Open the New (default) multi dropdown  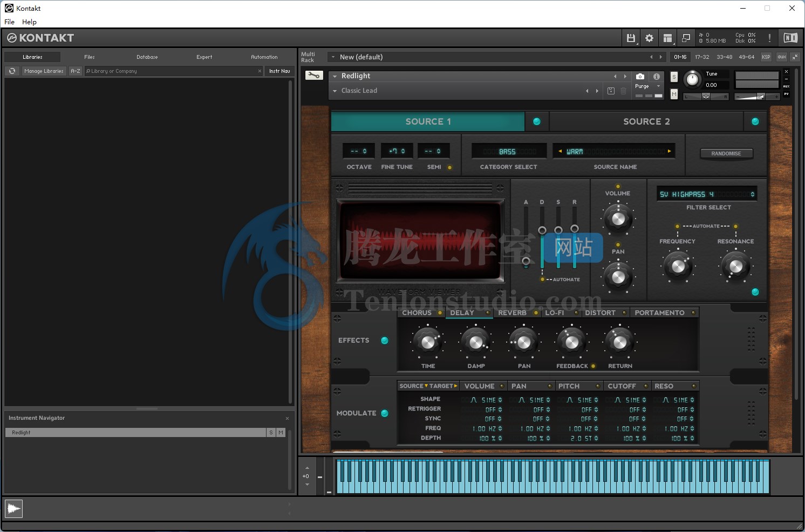pyautogui.click(x=333, y=57)
